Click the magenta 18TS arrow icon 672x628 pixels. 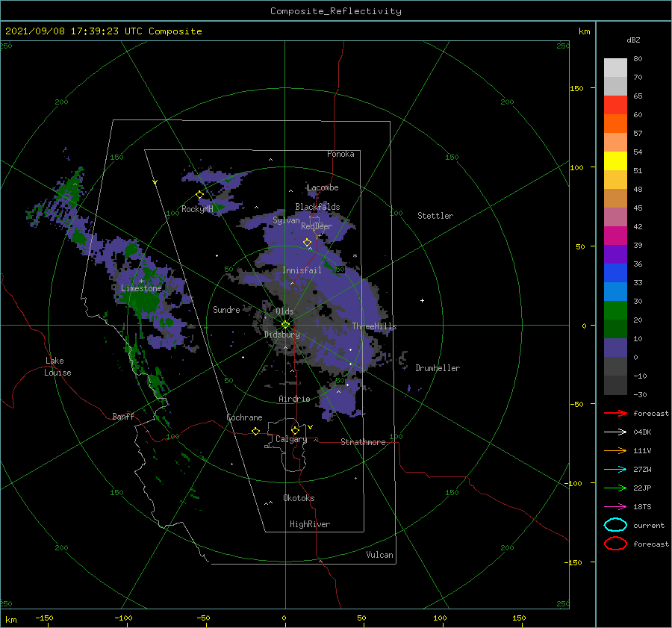(615, 507)
